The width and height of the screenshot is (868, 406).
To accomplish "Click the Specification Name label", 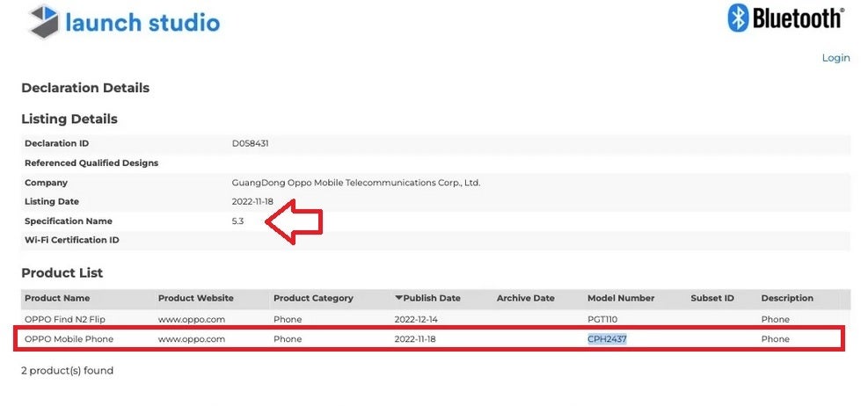I will tap(69, 221).
